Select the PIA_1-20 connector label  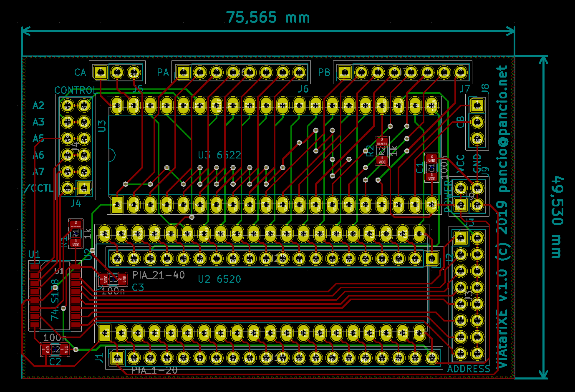tap(154, 370)
